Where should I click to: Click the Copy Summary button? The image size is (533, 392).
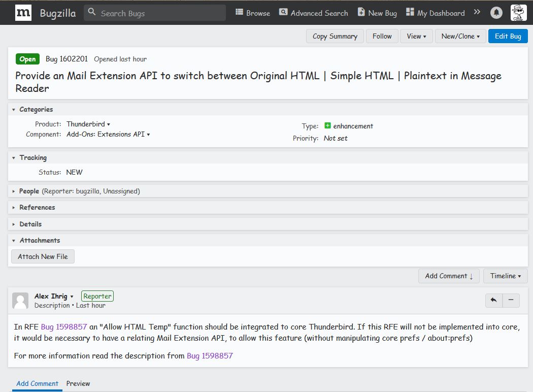pyautogui.click(x=335, y=36)
